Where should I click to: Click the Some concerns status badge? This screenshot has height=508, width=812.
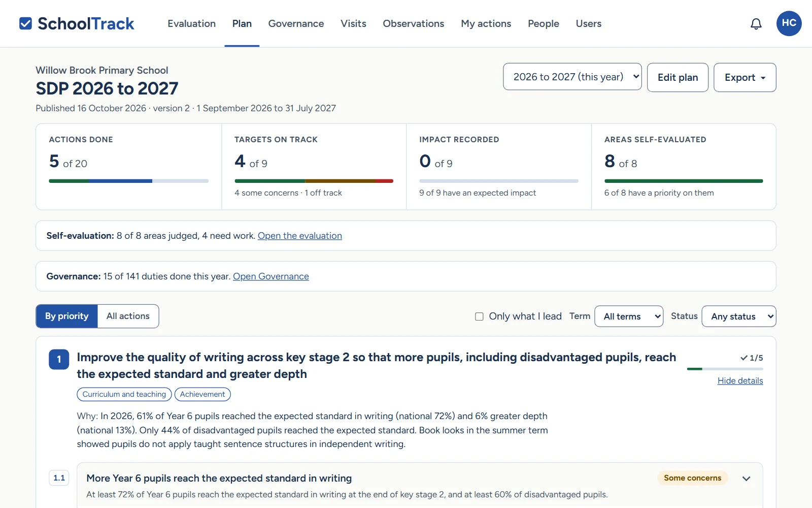[x=692, y=478]
